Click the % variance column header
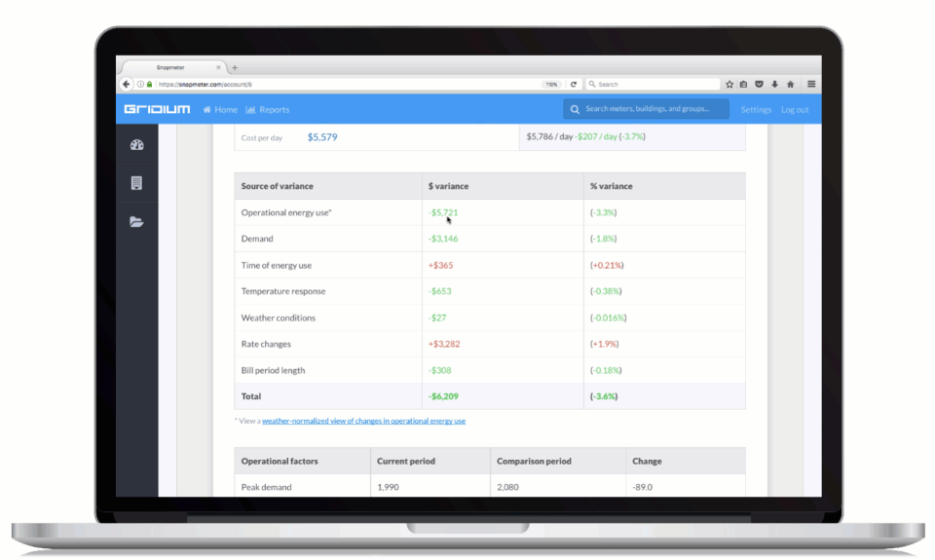Image resolution: width=935 pixels, height=560 pixels. pos(612,186)
